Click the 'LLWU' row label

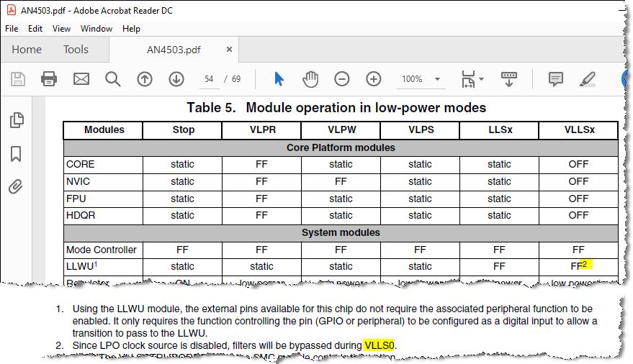80,267
